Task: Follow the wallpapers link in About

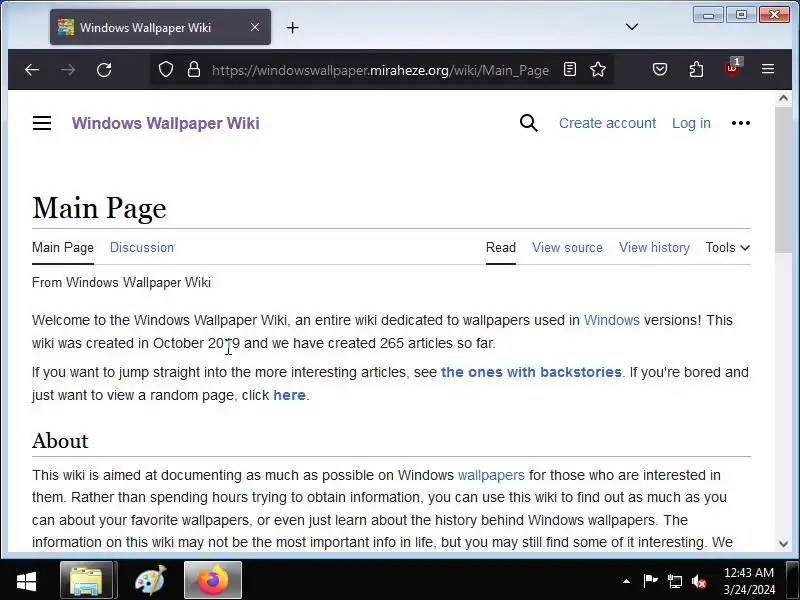Action: [491, 475]
